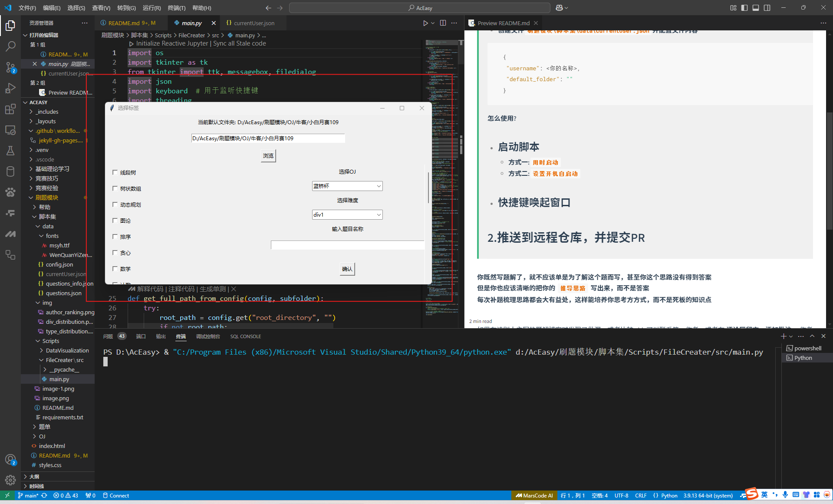Screen dimensions: 833x504
Task: Open the Extensions view
Action: tap(10, 109)
